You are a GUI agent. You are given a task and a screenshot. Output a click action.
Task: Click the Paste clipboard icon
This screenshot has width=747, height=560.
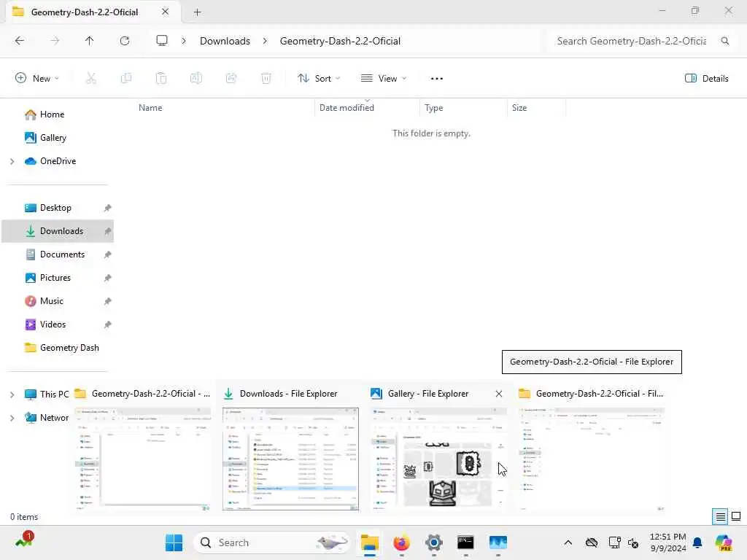[x=161, y=79]
